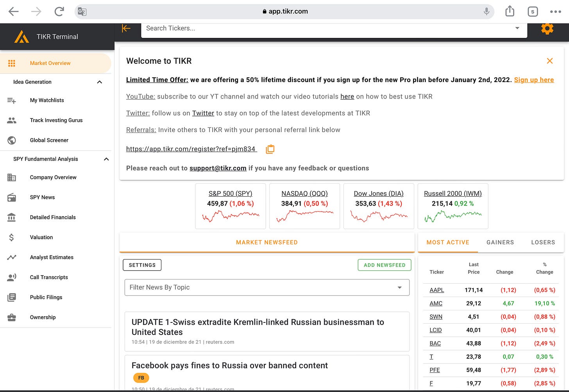Open Market Overview in the sidebar

tap(55, 63)
